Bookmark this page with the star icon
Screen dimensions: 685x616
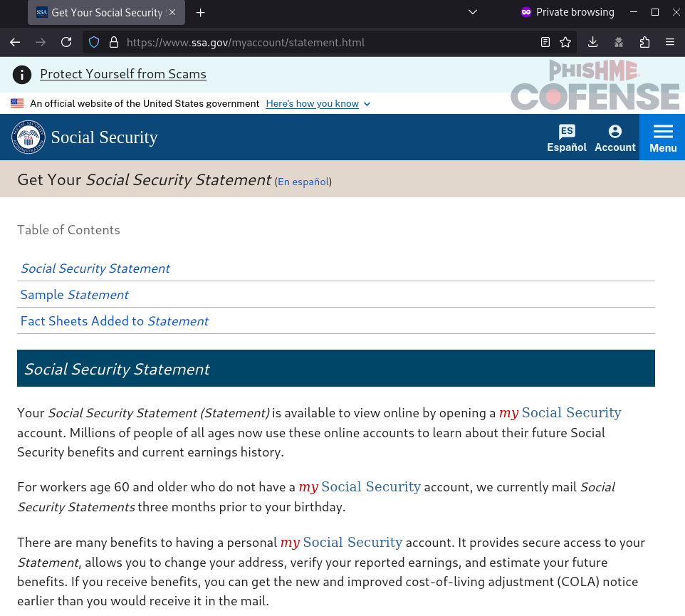point(565,42)
